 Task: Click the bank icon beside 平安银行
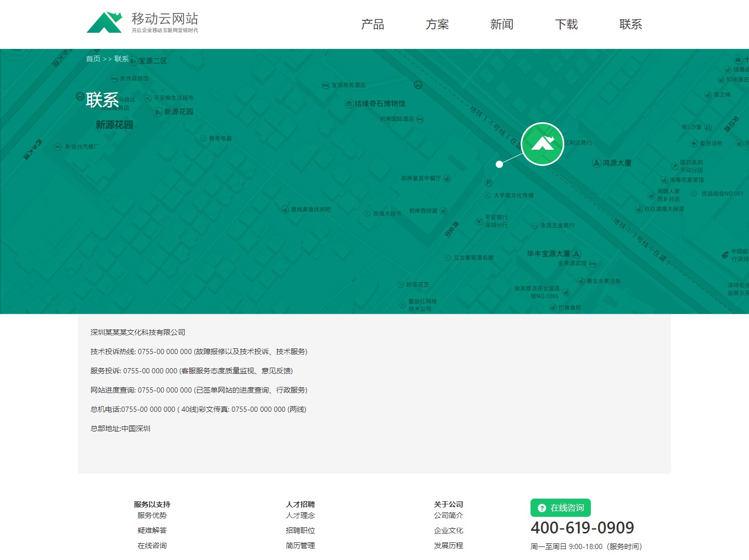coord(479,222)
